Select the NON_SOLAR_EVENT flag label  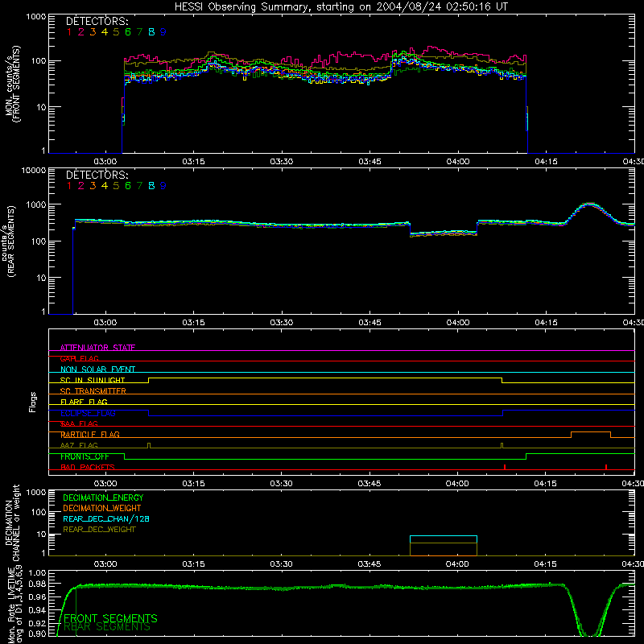(x=97, y=369)
